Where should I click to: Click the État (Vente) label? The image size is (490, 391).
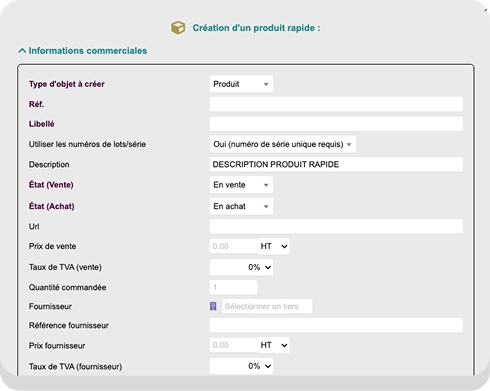click(51, 185)
